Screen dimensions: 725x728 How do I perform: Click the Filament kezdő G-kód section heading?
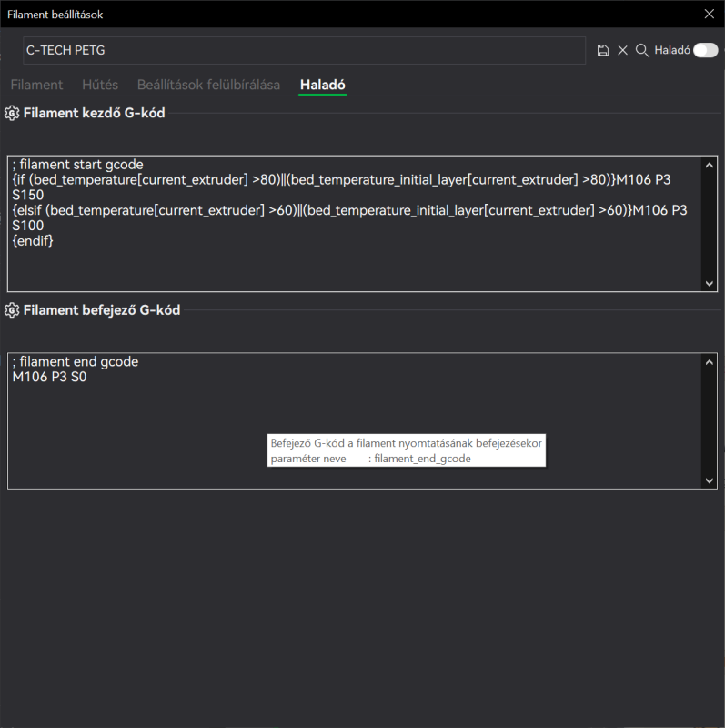pyautogui.click(x=95, y=113)
